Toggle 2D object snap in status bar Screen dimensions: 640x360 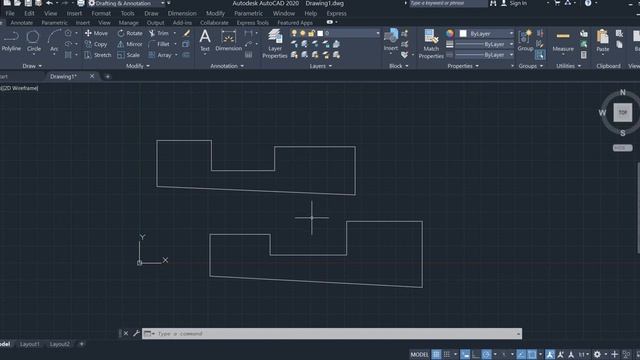[531, 354]
